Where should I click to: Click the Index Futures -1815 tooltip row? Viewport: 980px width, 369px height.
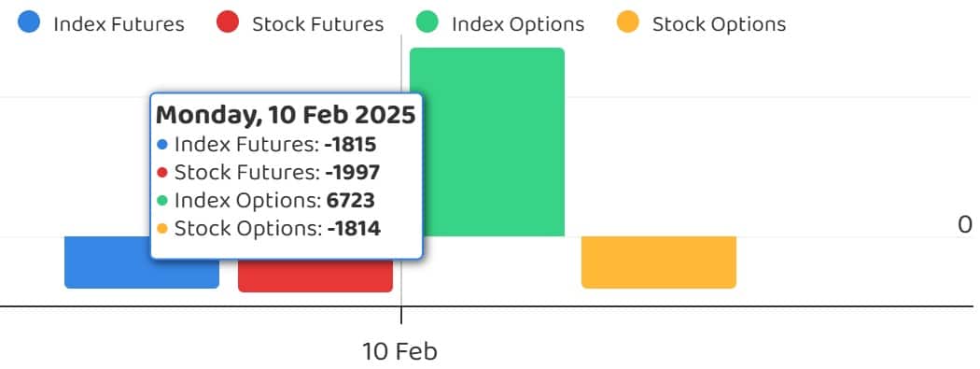click(x=266, y=145)
